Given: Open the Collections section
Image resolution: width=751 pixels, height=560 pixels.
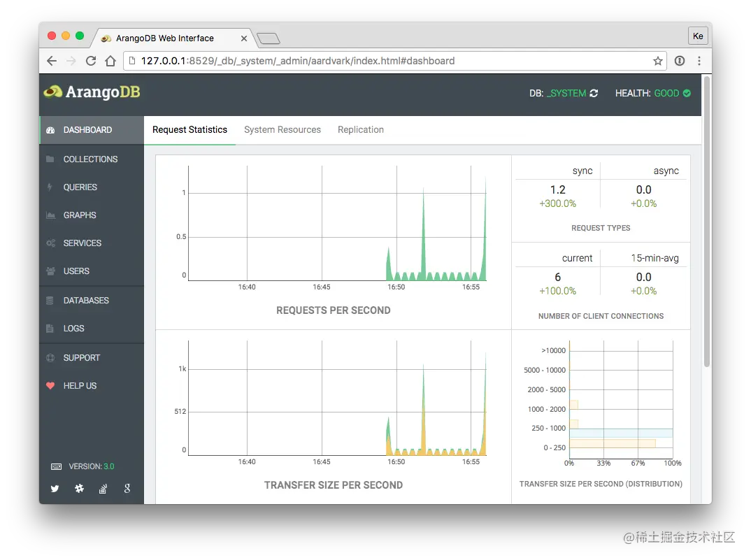Looking at the screenshot, I should tap(92, 159).
